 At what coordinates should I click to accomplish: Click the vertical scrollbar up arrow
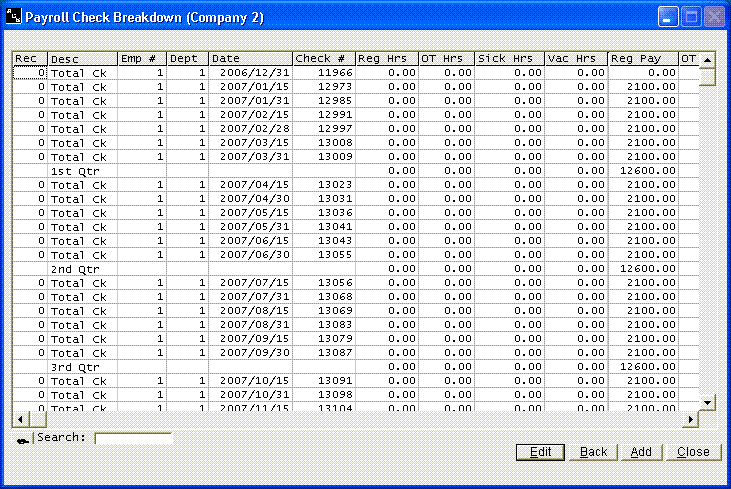707,60
